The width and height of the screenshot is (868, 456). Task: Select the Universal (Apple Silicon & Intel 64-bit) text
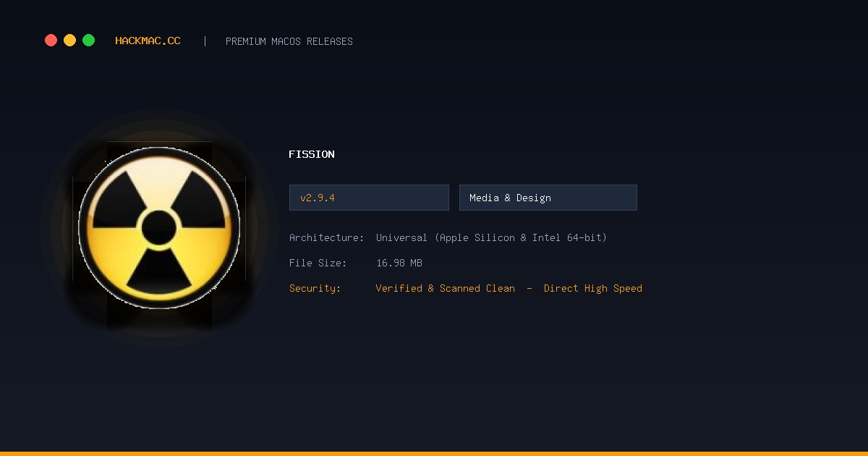[x=491, y=237]
